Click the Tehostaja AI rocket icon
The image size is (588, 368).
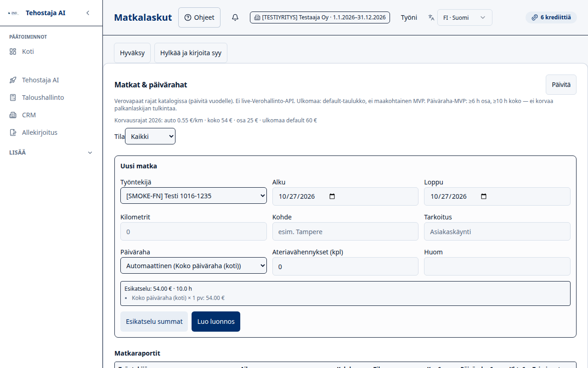(x=13, y=80)
